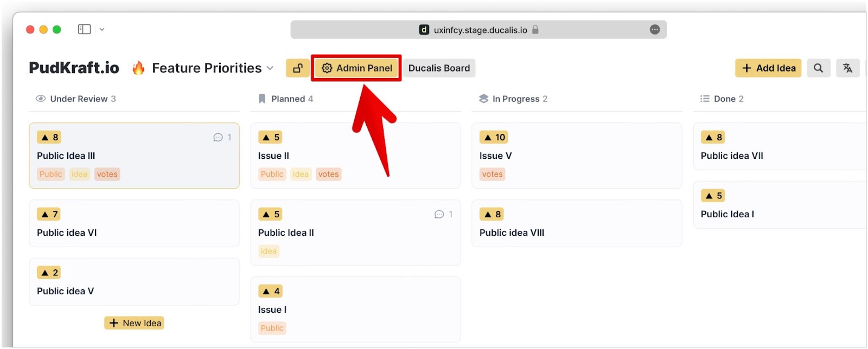
Task: Select the Ducalis Board tab
Action: (439, 68)
